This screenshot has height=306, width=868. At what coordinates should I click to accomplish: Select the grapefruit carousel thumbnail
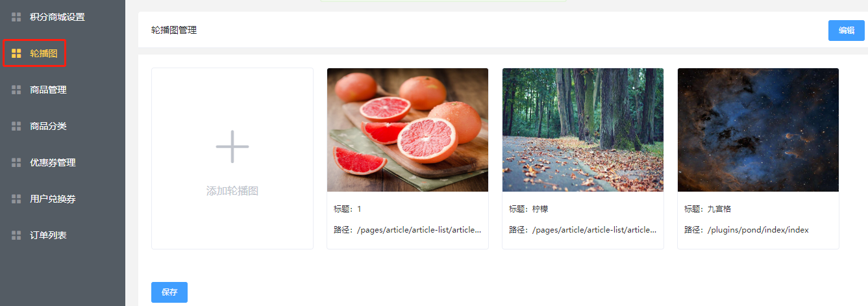click(408, 130)
